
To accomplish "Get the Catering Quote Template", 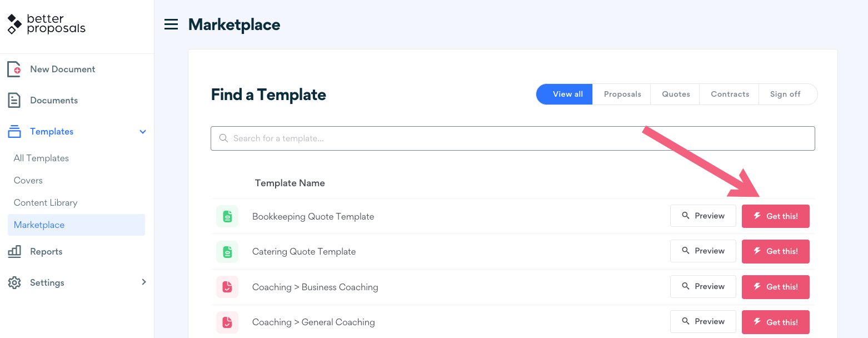I will 775,251.
